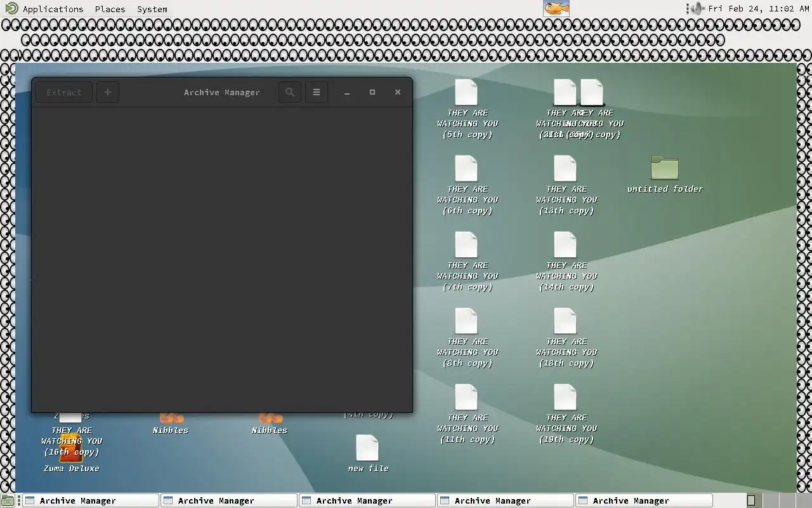This screenshot has width=812, height=508.
Task: Activate the leftmost Archive Manager taskbar button
Action: (x=90, y=500)
